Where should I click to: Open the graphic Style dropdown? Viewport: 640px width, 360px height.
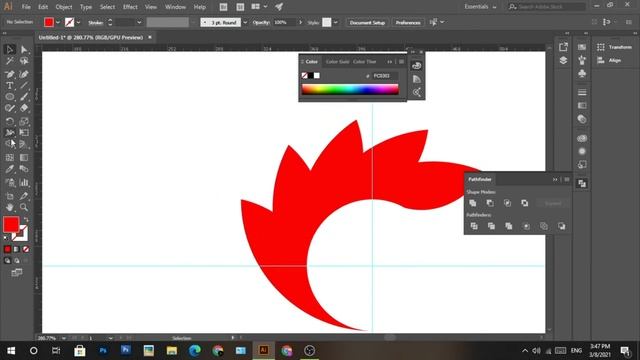[x=336, y=22]
